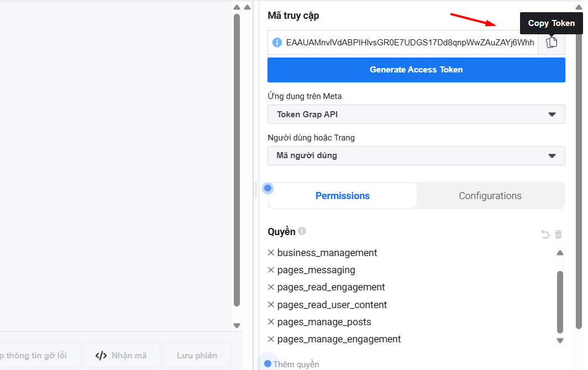Remove the pages_read_user_content permission
This screenshot has height=370, width=588.
271,304
